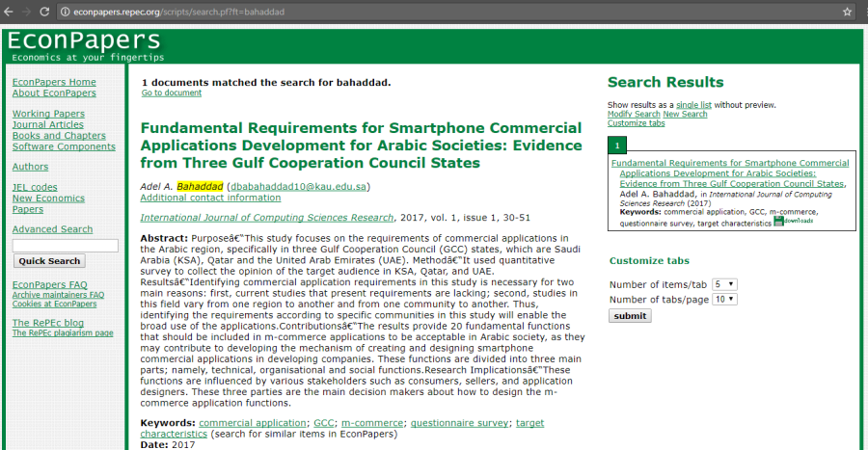Browse Journal Articles section

[x=48, y=124]
